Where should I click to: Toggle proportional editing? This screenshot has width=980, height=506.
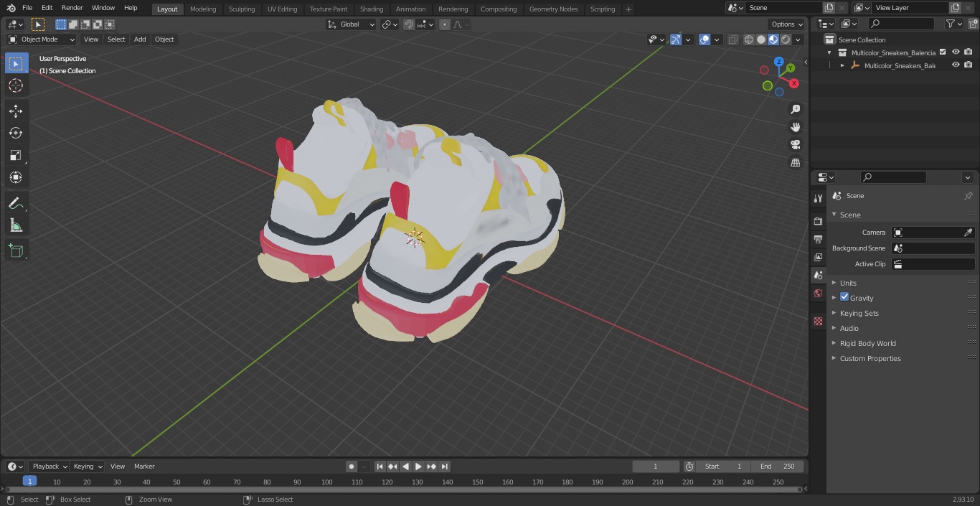coord(445,24)
